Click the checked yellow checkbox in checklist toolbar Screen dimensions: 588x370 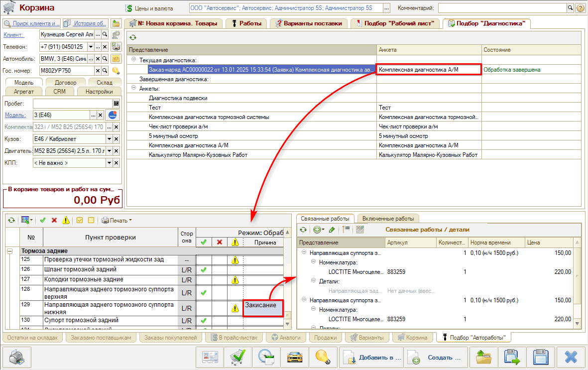(x=79, y=220)
